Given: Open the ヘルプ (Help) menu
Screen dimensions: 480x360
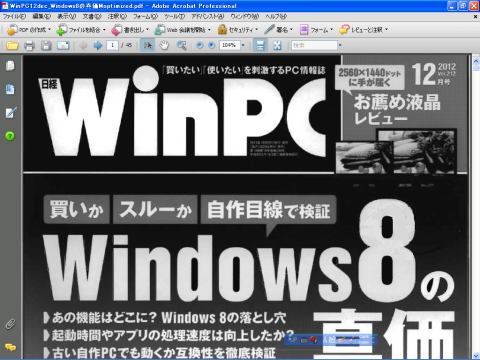Looking at the screenshot, I should [276, 16].
